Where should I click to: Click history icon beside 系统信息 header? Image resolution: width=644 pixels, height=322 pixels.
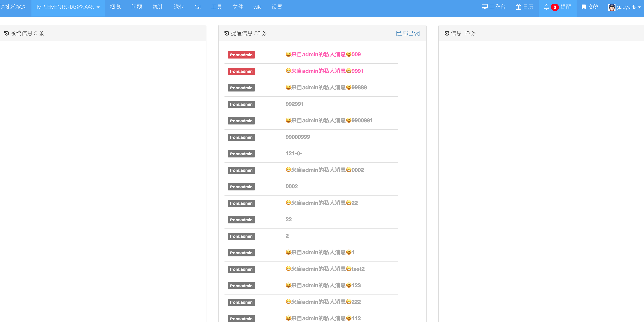click(7, 33)
